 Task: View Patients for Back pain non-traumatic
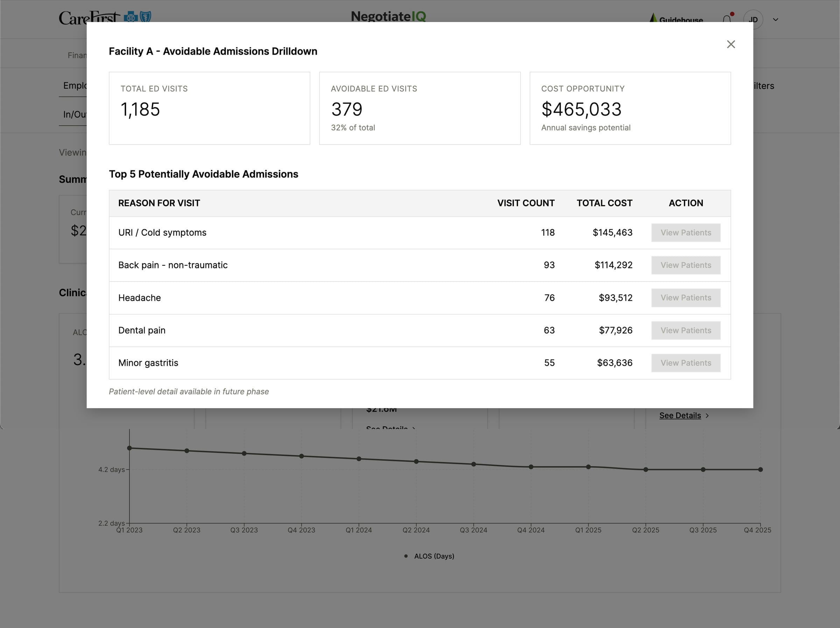click(x=685, y=265)
